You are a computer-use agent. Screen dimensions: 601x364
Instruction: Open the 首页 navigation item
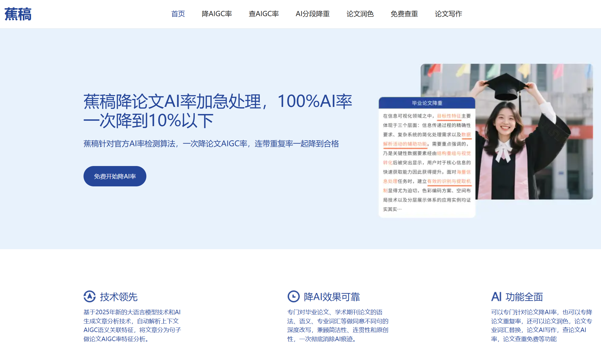(x=178, y=14)
